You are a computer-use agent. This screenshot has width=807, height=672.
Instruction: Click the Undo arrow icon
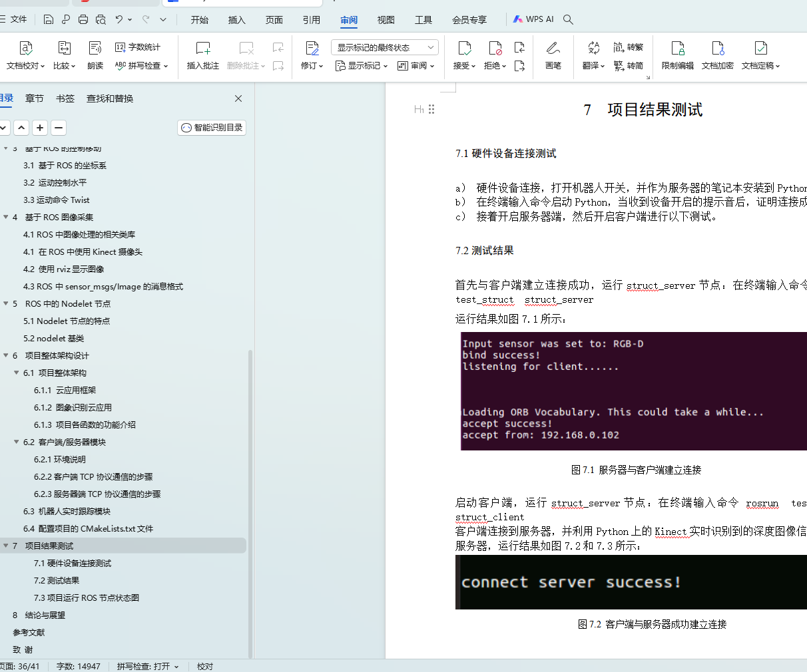[119, 19]
